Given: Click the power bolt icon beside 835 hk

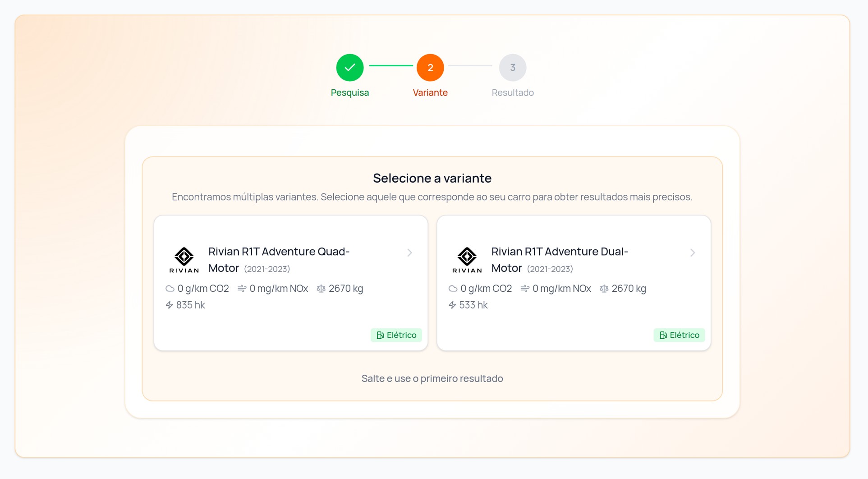Looking at the screenshot, I should click(x=169, y=305).
